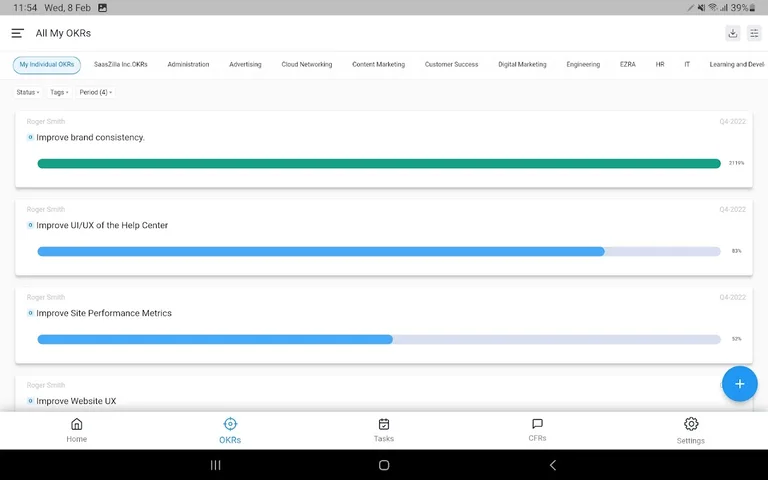Switch to SaasZilla Inc.OKRs tab
The image size is (768, 480).
click(x=120, y=65)
